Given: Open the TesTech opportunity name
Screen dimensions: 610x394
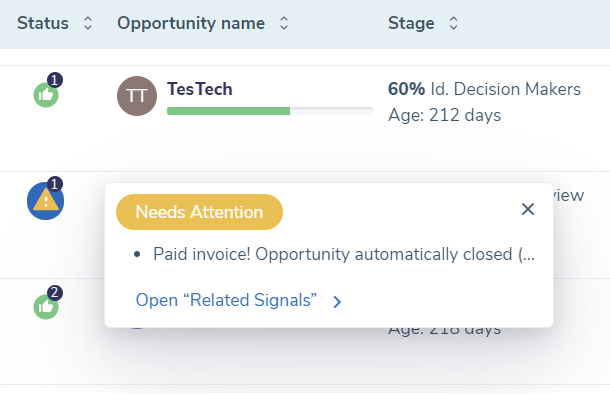Looking at the screenshot, I should pyautogui.click(x=200, y=89).
